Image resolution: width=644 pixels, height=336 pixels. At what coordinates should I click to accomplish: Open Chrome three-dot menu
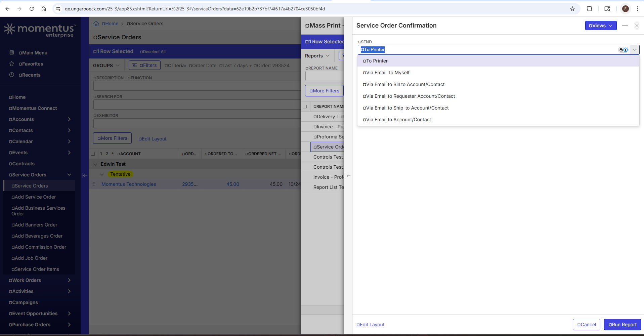(637, 9)
